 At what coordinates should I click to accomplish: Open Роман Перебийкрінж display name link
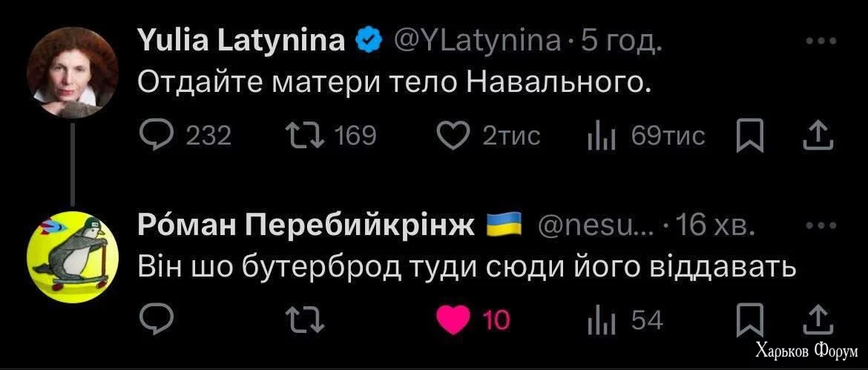click(x=306, y=225)
